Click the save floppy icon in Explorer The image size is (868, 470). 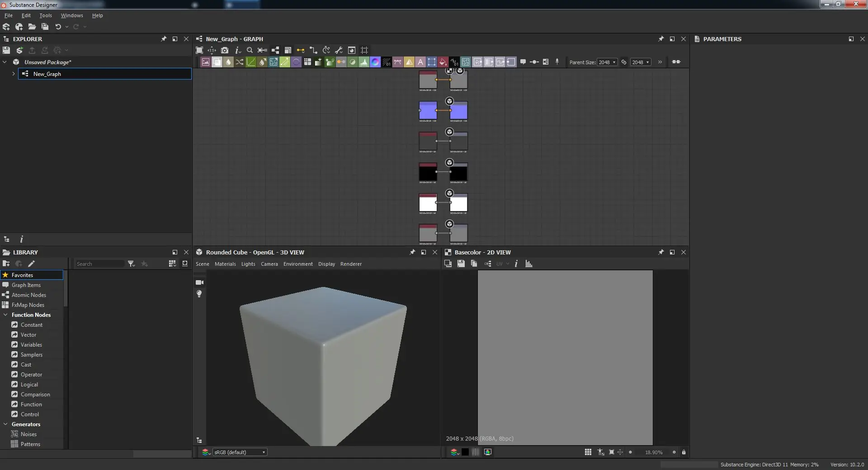[x=6, y=50]
